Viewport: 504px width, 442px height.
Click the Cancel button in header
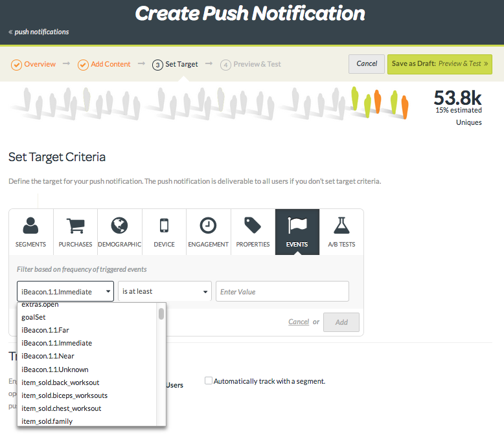tap(367, 63)
